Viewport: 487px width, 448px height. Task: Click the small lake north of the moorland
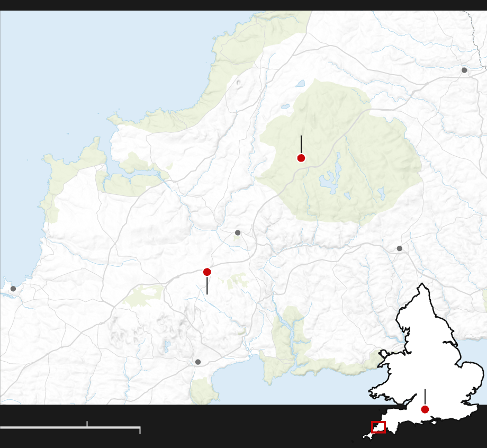(301, 84)
